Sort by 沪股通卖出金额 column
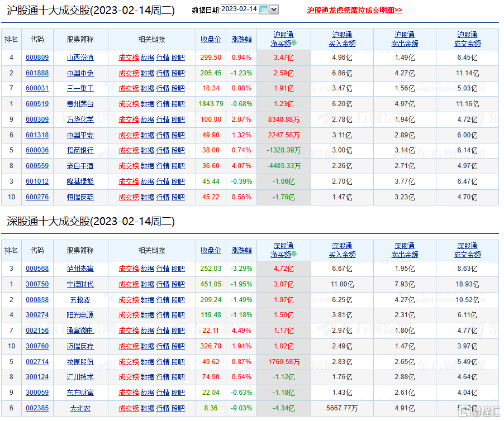 pos(405,39)
